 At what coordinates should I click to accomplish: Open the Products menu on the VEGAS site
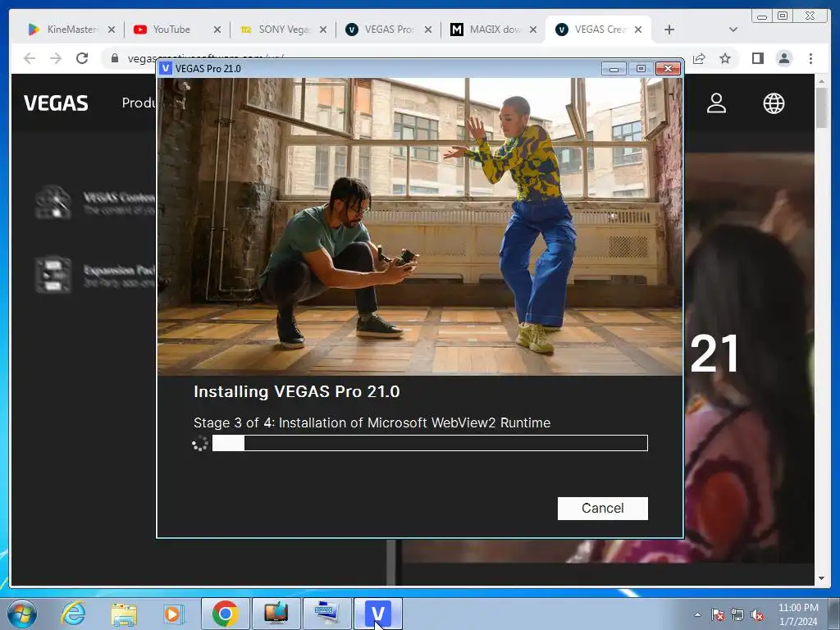coord(138,103)
